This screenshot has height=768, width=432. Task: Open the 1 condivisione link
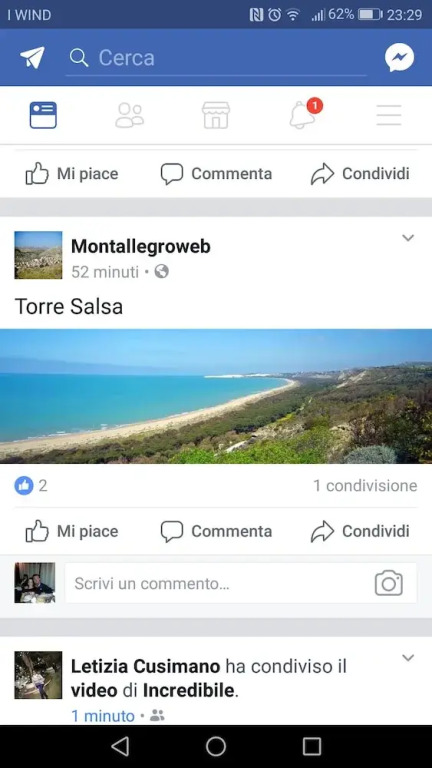click(365, 485)
